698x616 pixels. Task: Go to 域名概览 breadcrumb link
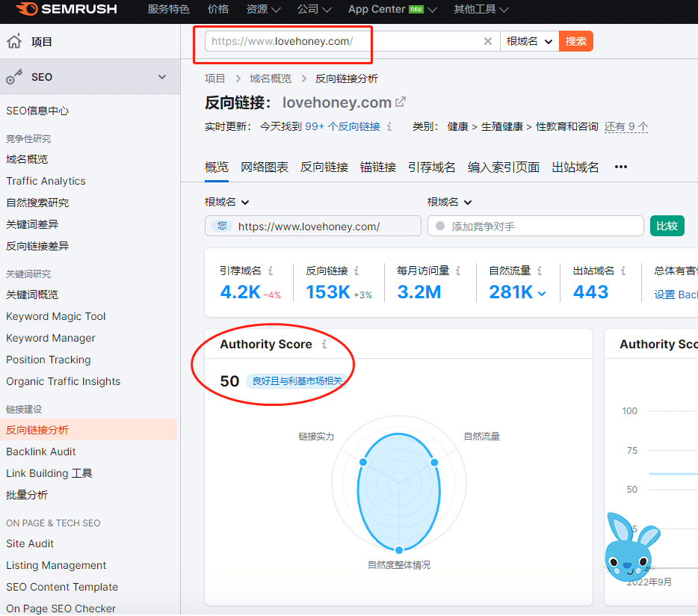271,78
